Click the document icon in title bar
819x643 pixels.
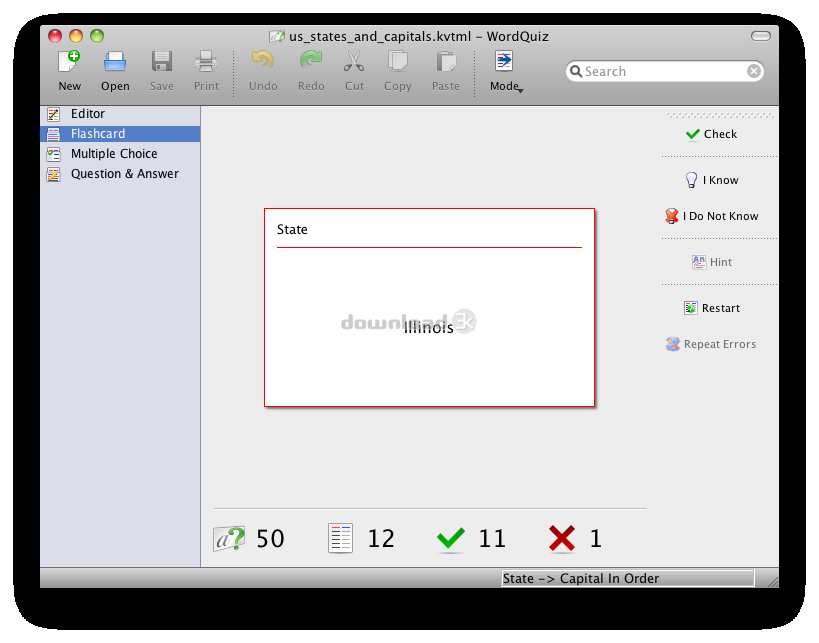point(276,36)
